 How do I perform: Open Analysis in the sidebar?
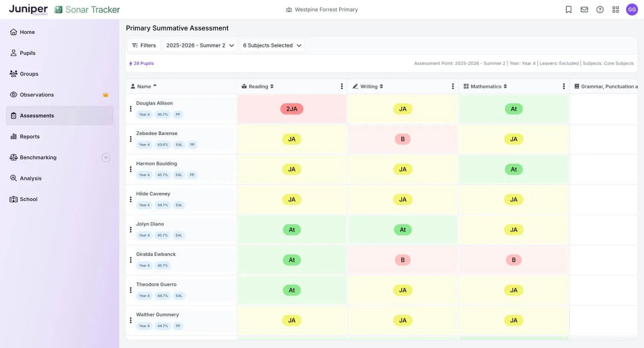tap(60, 179)
